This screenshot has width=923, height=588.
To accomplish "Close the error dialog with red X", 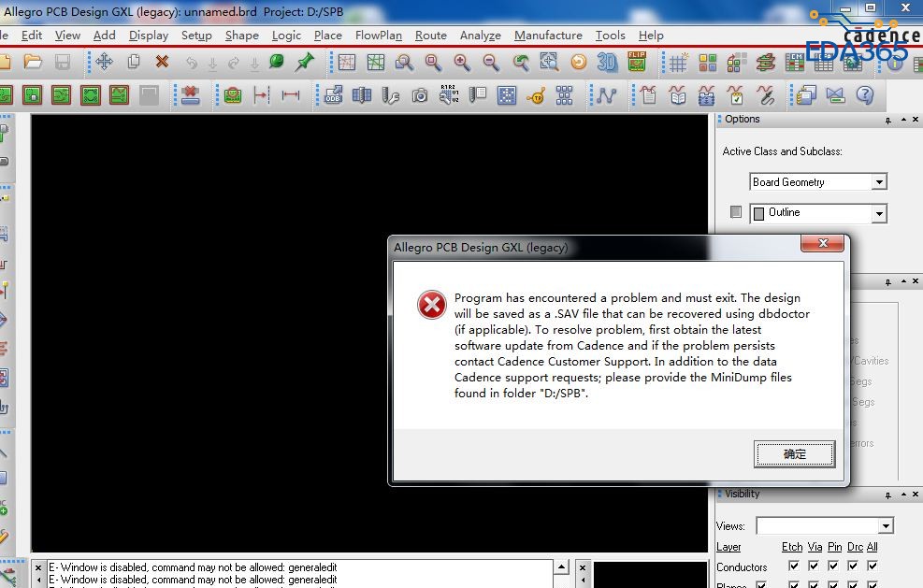I will point(822,243).
